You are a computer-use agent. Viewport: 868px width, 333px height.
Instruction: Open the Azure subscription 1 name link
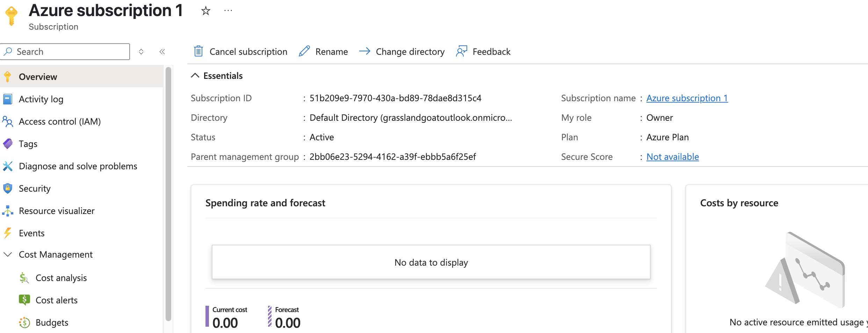click(687, 98)
